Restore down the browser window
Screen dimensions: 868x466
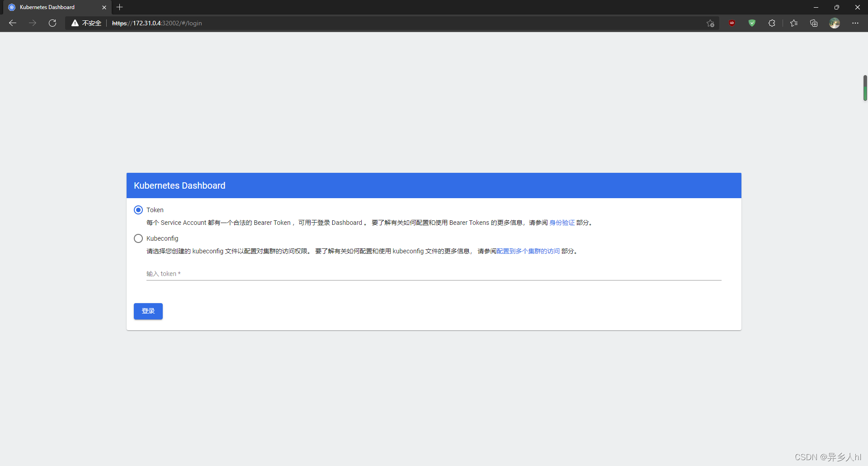[837, 7]
